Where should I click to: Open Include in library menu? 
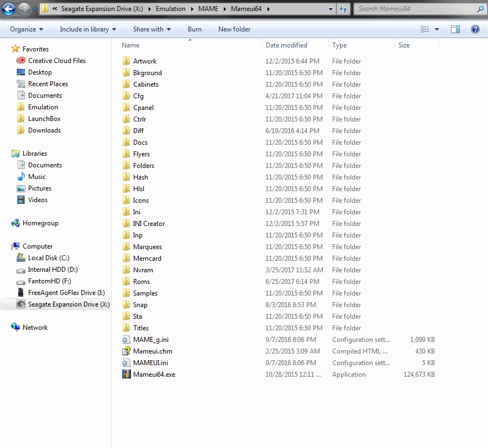(88, 29)
